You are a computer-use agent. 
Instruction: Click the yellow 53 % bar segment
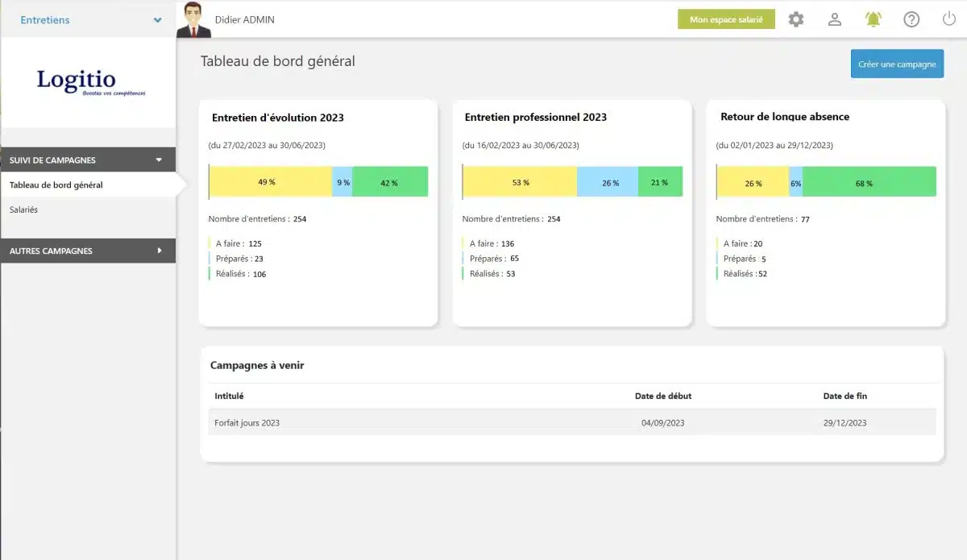(520, 182)
